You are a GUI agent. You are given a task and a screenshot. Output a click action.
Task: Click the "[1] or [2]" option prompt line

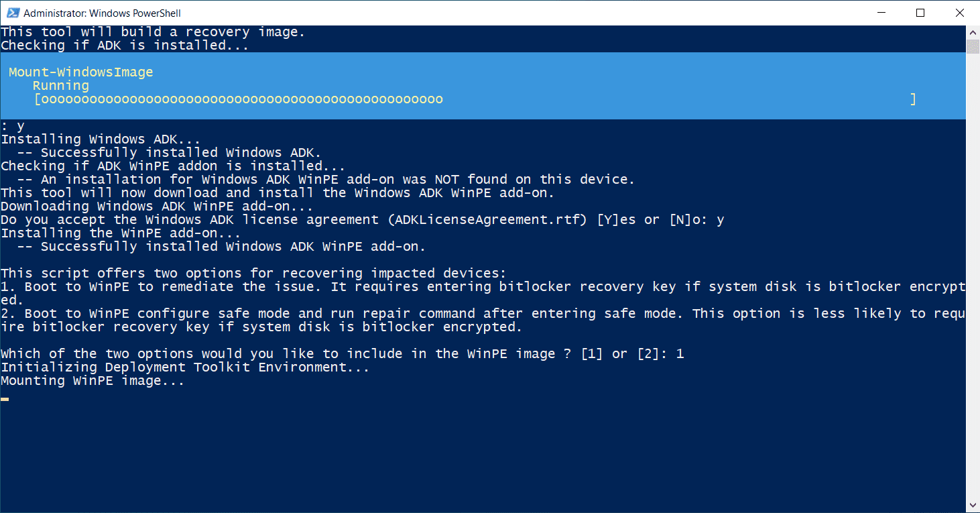[x=342, y=354]
